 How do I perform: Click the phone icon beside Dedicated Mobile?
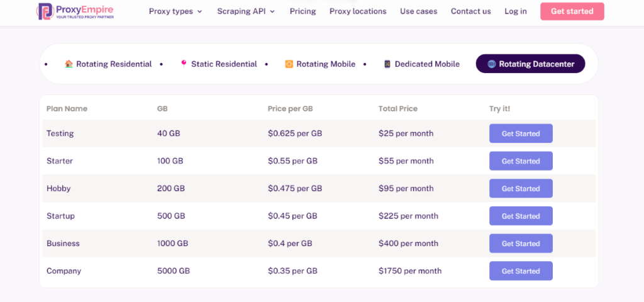click(387, 64)
